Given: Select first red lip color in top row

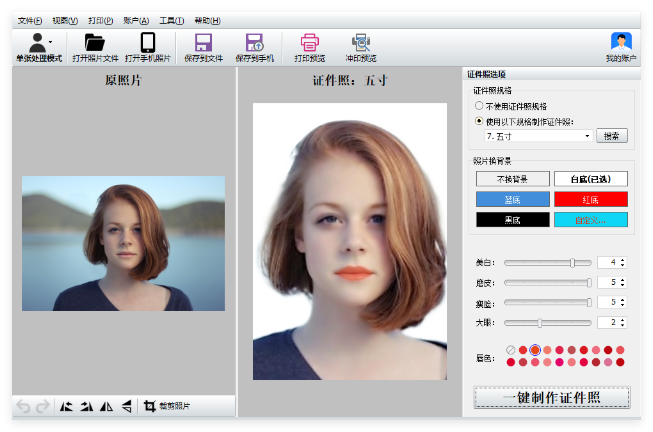Looking at the screenshot, I should point(523,350).
